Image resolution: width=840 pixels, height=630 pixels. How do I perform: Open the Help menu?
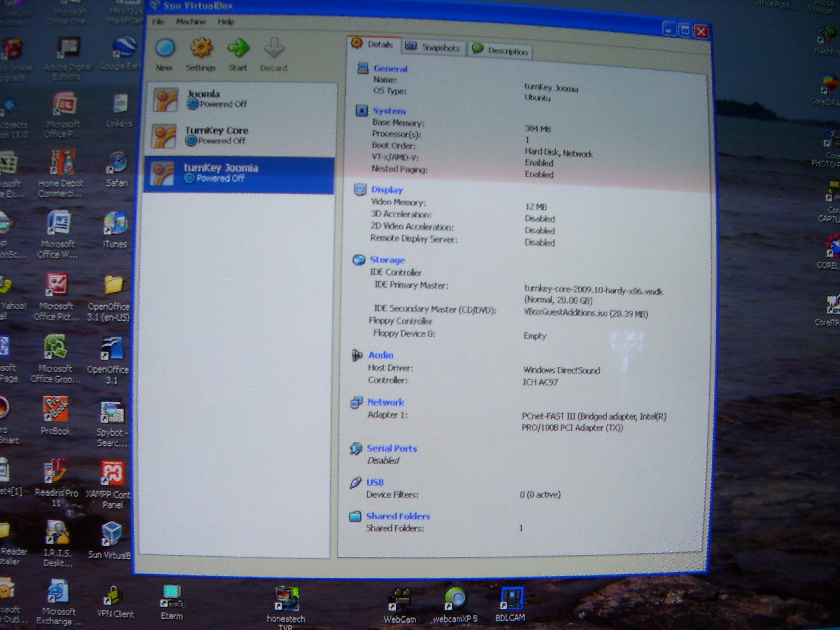pos(226,22)
